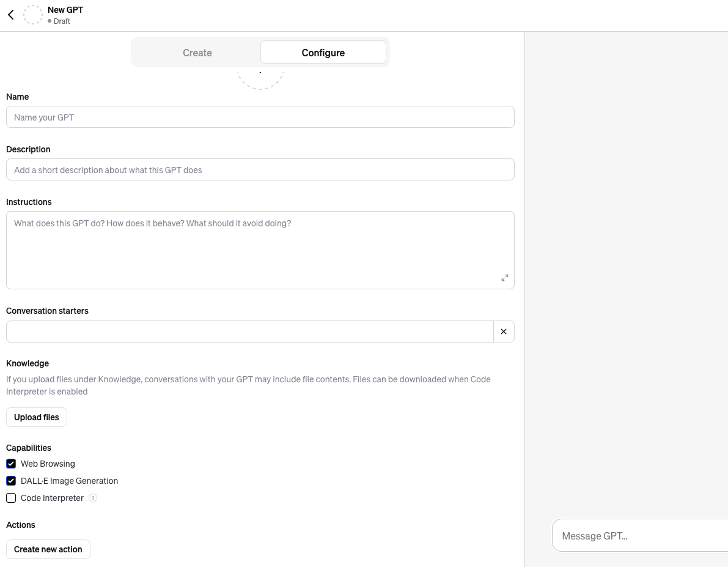Expand the Instructions field with the expand icon

coord(505,278)
